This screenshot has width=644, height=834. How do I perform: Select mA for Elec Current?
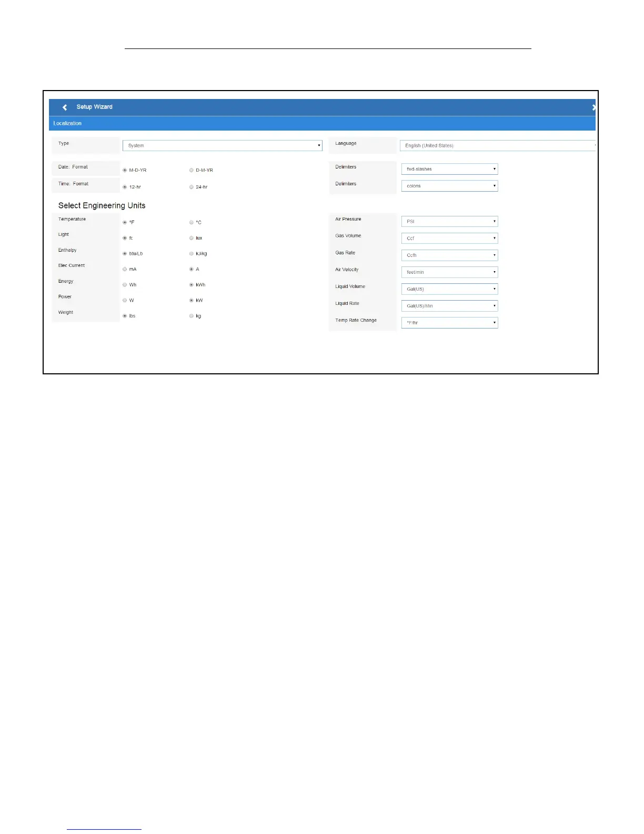point(125,269)
